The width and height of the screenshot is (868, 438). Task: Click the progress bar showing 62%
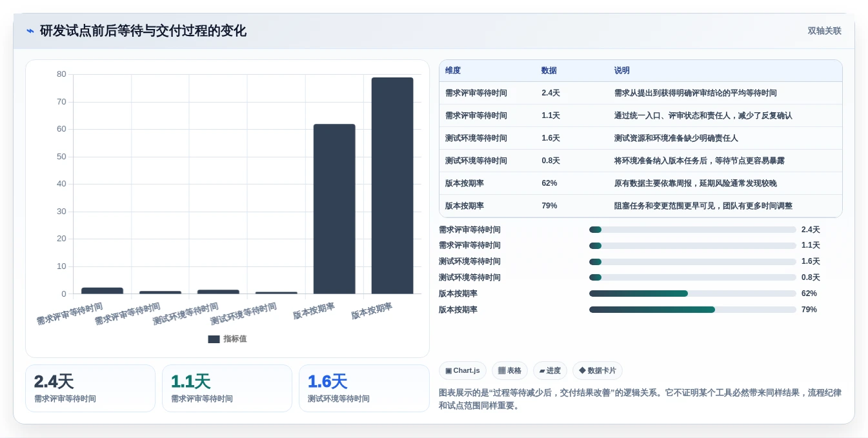[x=692, y=294]
